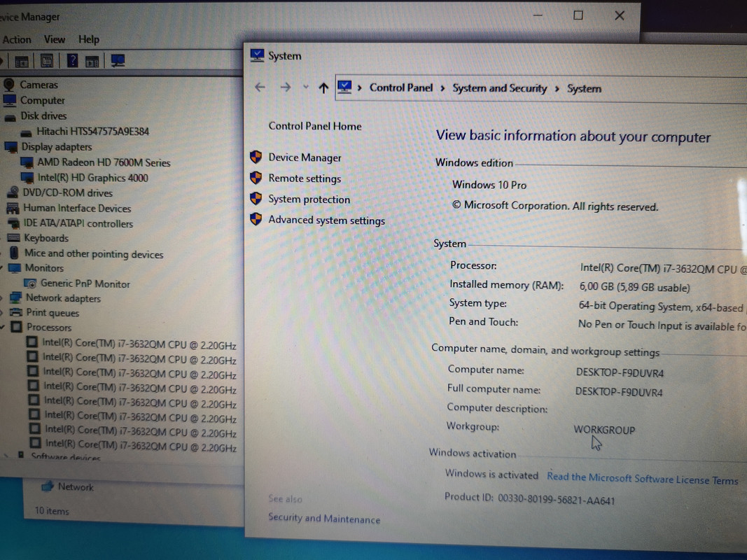The width and height of the screenshot is (747, 560).
Task: Read the Microsoft Software License Terms link
Action: (642, 479)
